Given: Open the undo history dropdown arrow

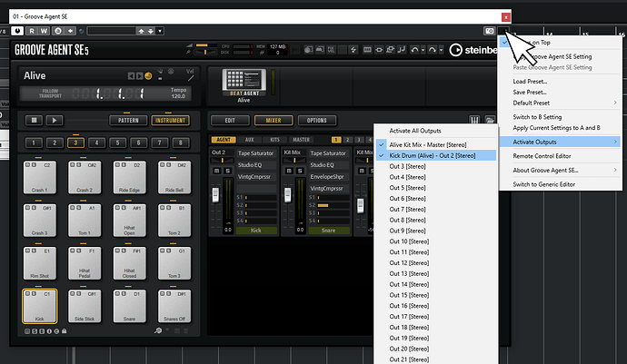Looking at the screenshot, I should pyautogui.click(x=423, y=50).
